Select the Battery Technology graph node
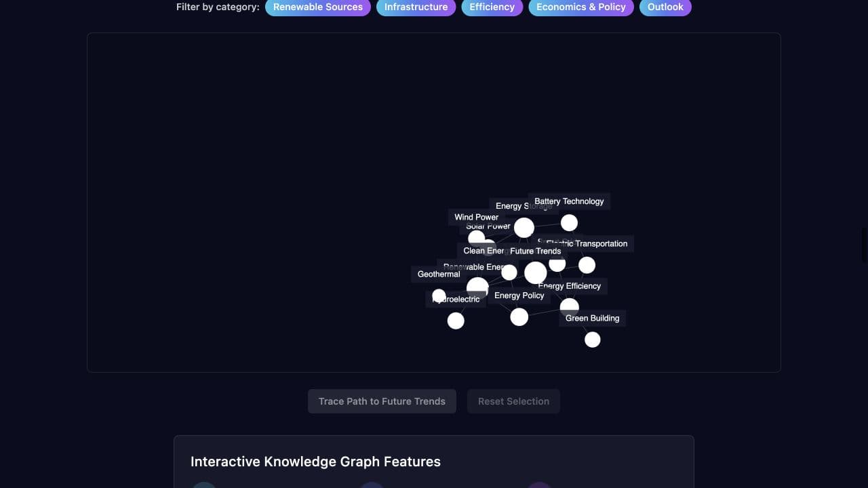Screen dimensions: 868x488 point(569,222)
